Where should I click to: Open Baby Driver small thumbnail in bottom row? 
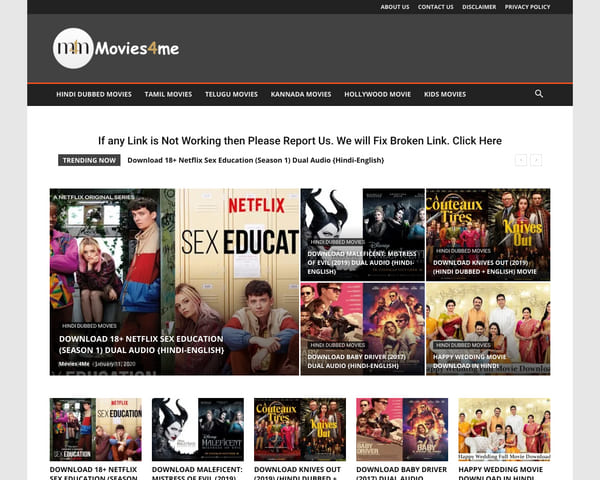[402, 429]
